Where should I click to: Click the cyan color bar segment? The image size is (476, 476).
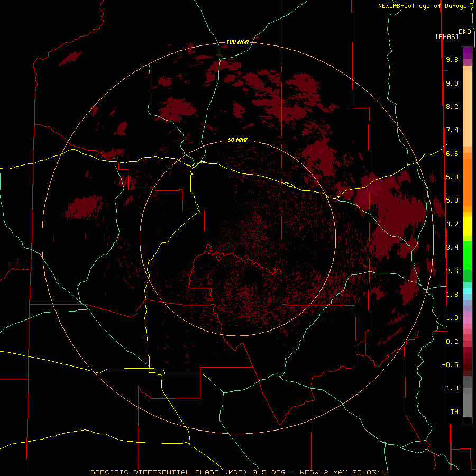click(467, 291)
